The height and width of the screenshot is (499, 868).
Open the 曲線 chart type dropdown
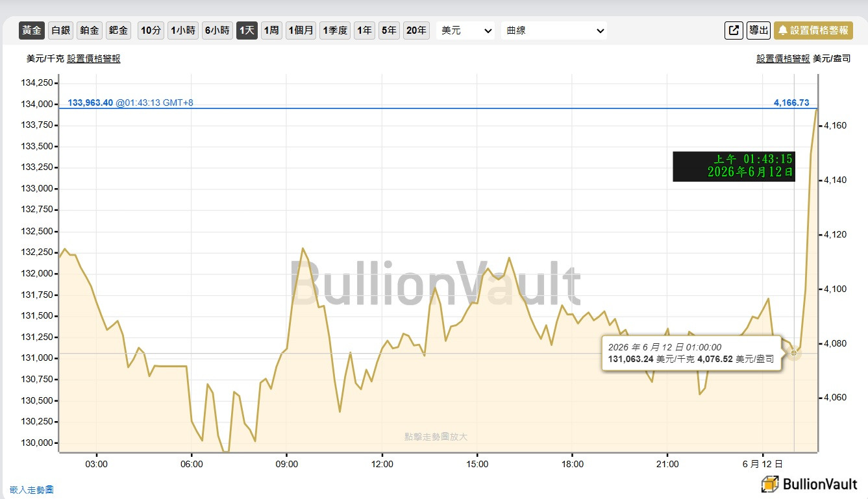click(x=554, y=30)
